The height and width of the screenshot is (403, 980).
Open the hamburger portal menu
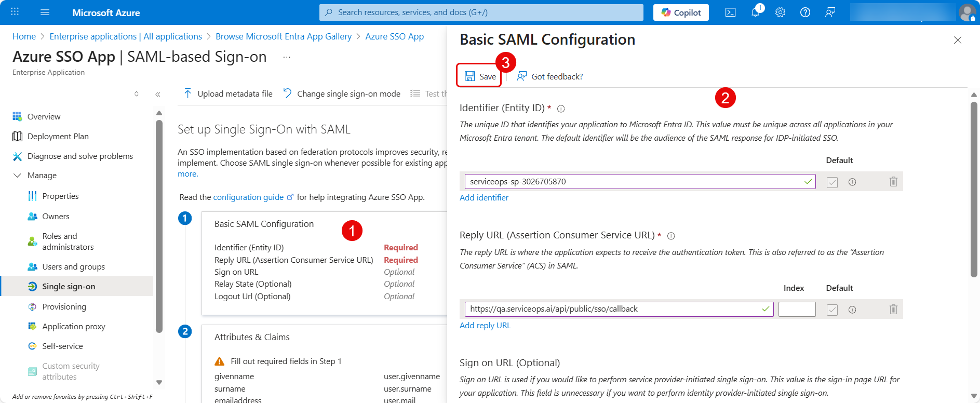pos(45,12)
